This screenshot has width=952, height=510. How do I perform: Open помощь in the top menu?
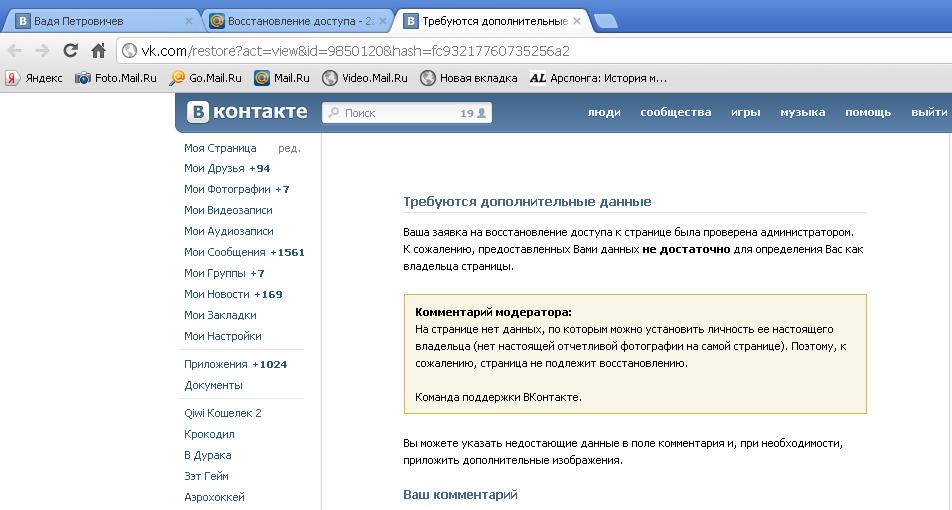pos(868,112)
